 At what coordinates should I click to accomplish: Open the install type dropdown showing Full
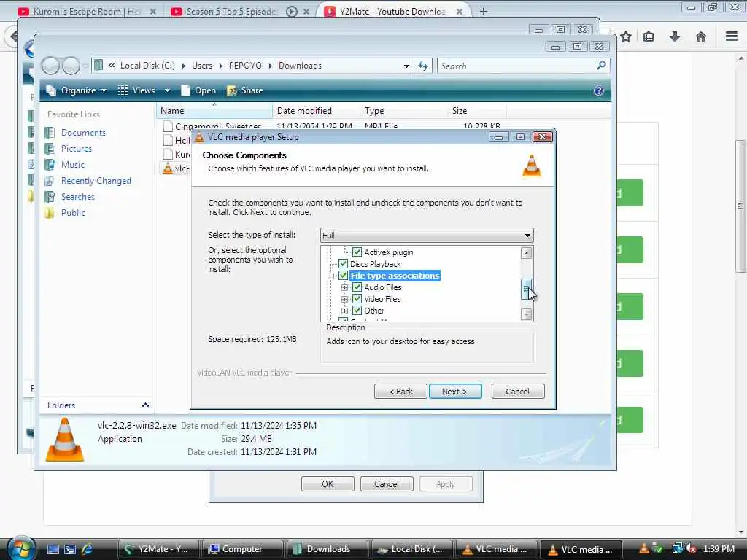pyautogui.click(x=427, y=236)
